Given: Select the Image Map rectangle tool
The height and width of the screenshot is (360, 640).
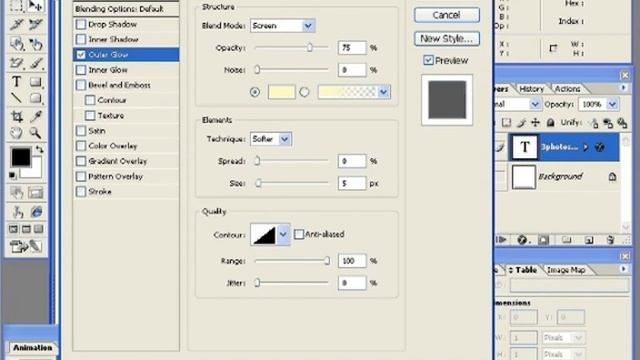Looking at the screenshot, I should [x=16, y=44].
